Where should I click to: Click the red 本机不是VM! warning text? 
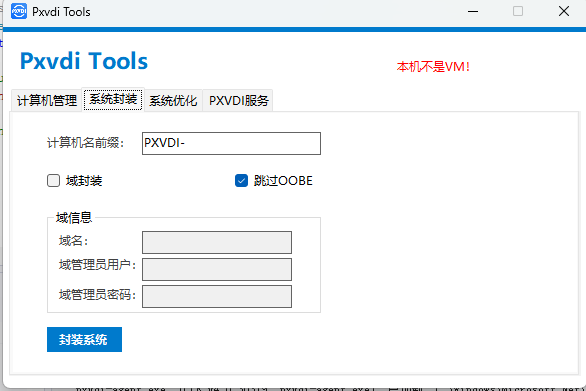coord(433,67)
